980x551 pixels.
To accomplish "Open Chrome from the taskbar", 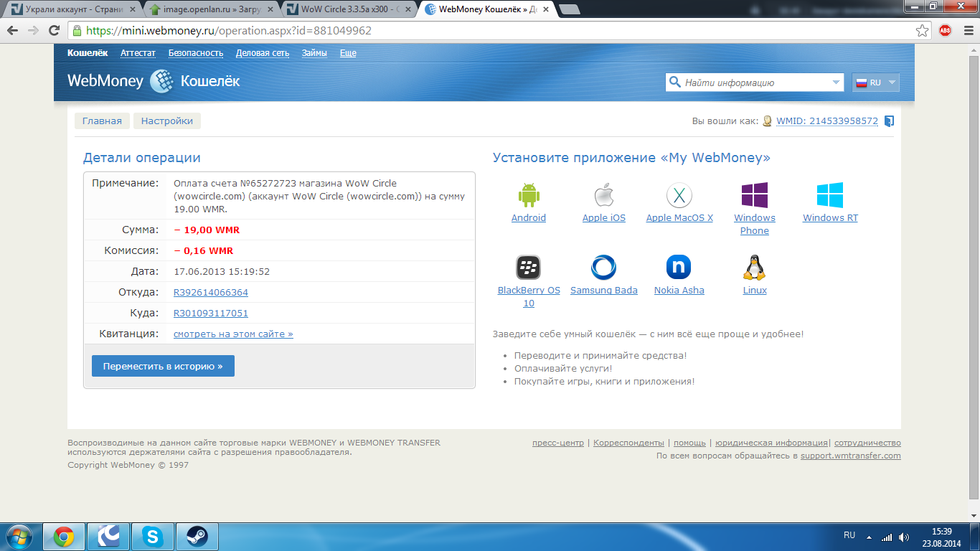I will click(x=64, y=537).
